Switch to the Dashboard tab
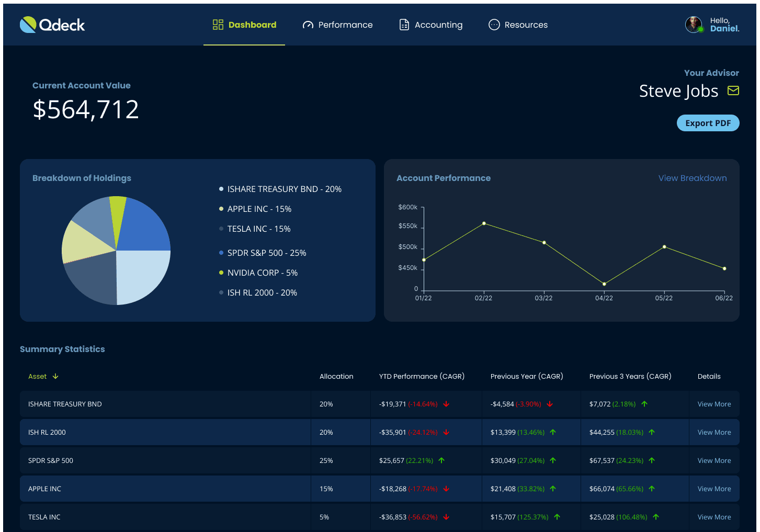Screen dimensions: 760x532 click(244, 25)
